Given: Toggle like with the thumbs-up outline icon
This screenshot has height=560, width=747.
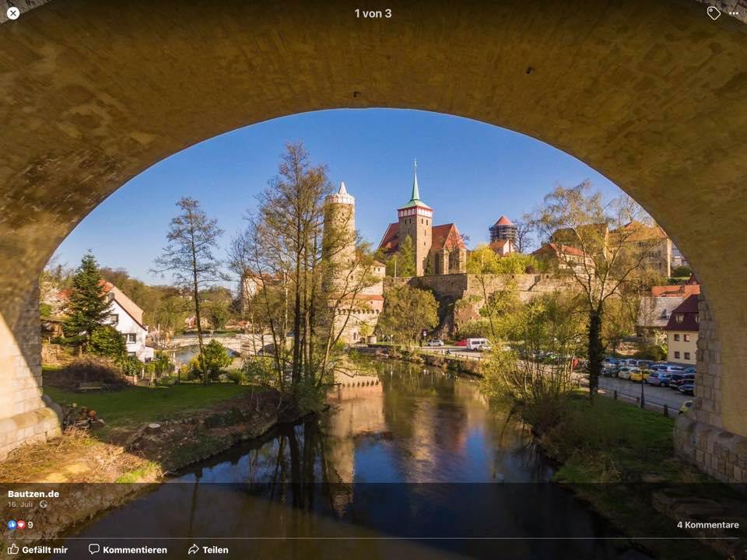Looking at the screenshot, I should tap(13, 549).
